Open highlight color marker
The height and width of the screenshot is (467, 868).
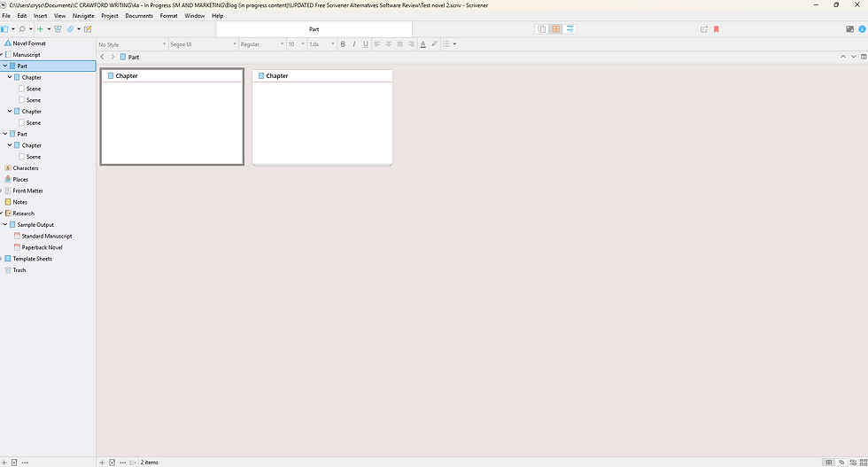[x=435, y=43]
